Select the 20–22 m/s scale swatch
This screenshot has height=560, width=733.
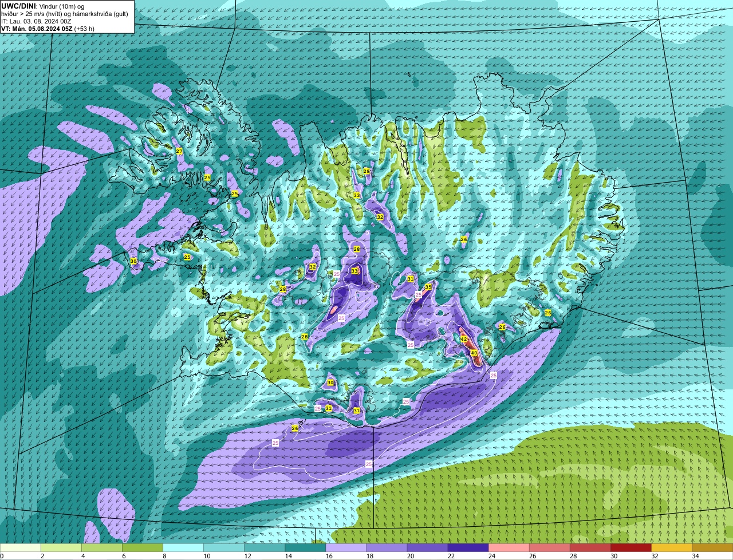(427, 547)
